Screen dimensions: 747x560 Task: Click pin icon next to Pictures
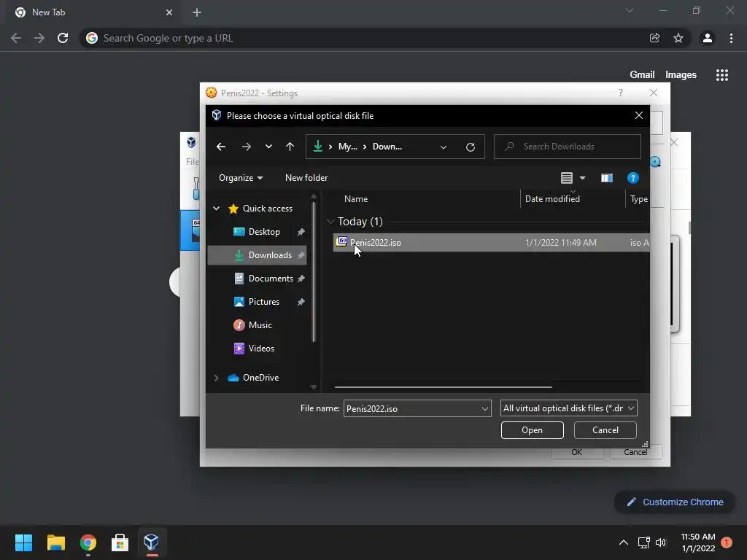pyautogui.click(x=301, y=302)
